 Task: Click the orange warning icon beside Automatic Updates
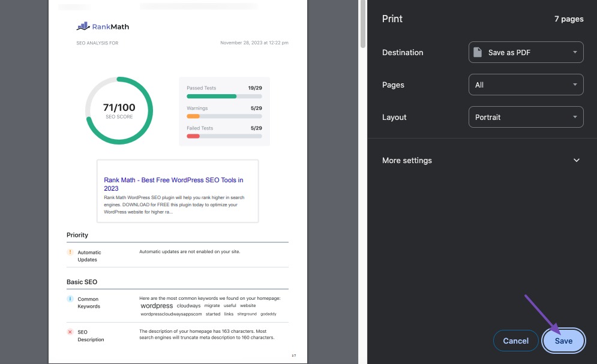pos(70,252)
